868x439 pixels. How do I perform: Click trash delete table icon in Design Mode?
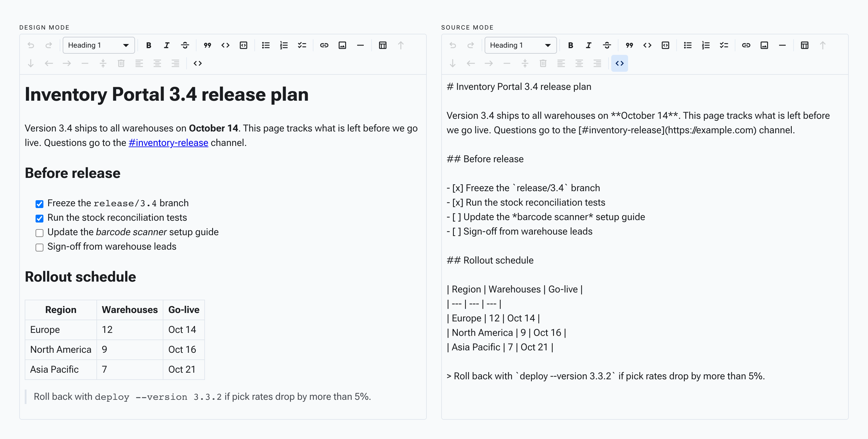click(121, 63)
